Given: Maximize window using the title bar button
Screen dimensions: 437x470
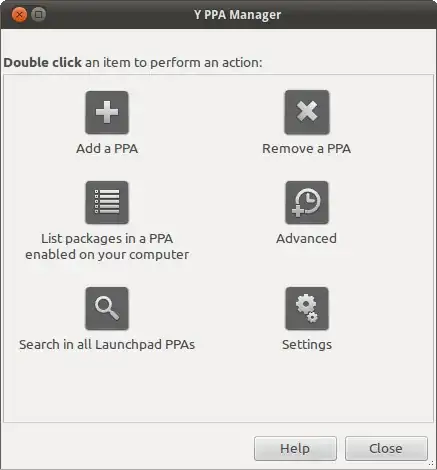Looking at the screenshot, I should click(x=38, y=15).
